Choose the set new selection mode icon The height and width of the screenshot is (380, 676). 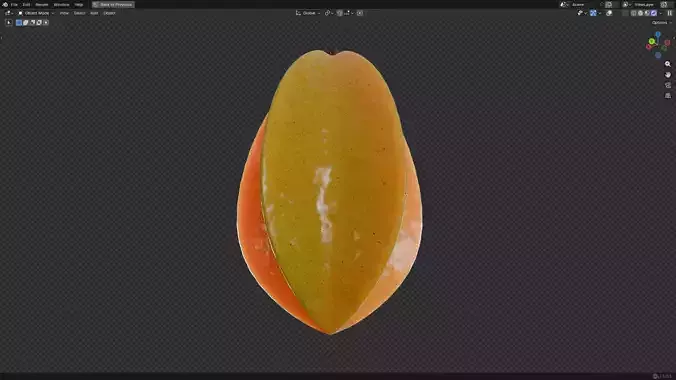pos(19,22)
